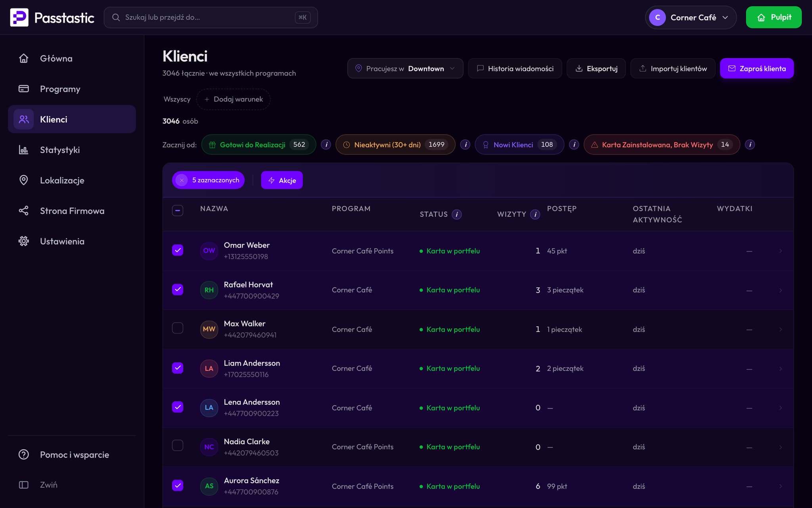Viewport: 812px width, 508px height.
Task: Open Historia wiadomości
Action: pos(515,68)
